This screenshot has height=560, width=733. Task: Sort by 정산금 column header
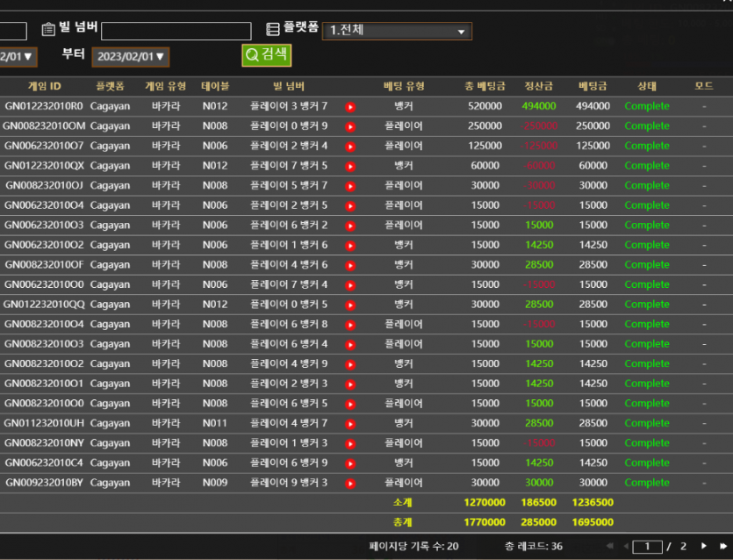pyautogui.click(x=538, y=86)
